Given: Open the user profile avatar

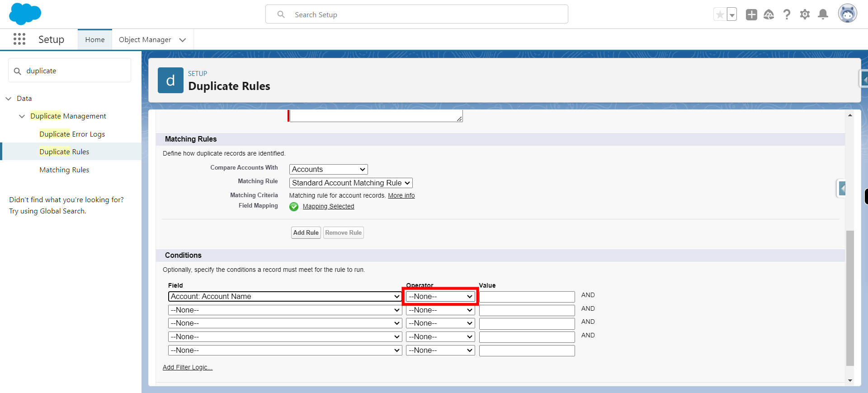Looking at the screenshot, I should point(848,14).
